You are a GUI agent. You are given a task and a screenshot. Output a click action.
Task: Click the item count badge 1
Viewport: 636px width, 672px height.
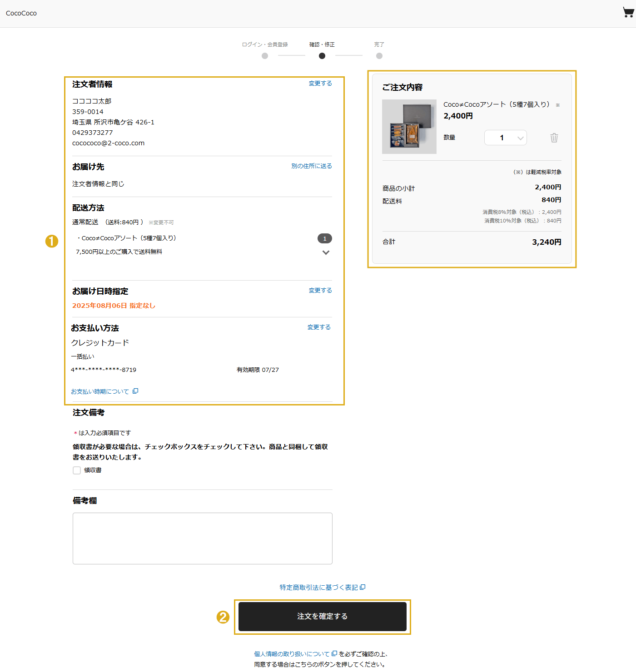(324, 238)
